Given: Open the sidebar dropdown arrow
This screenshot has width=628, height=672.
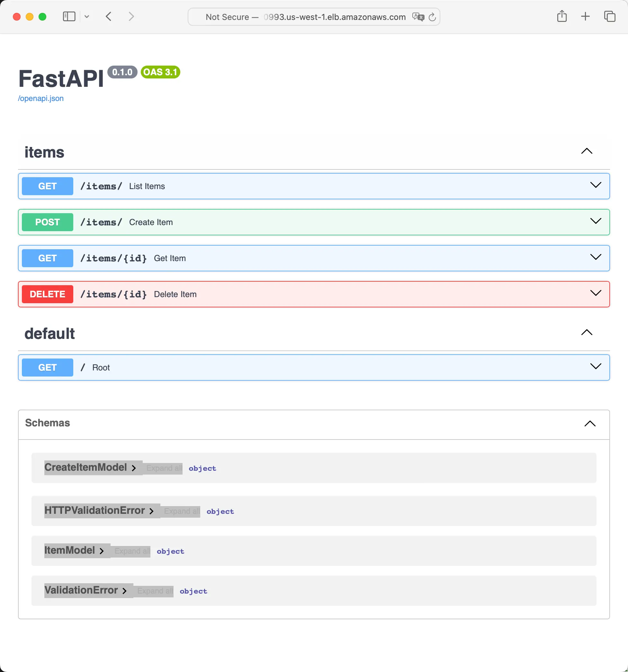Looking at the screenshot, I should [87, 17].
